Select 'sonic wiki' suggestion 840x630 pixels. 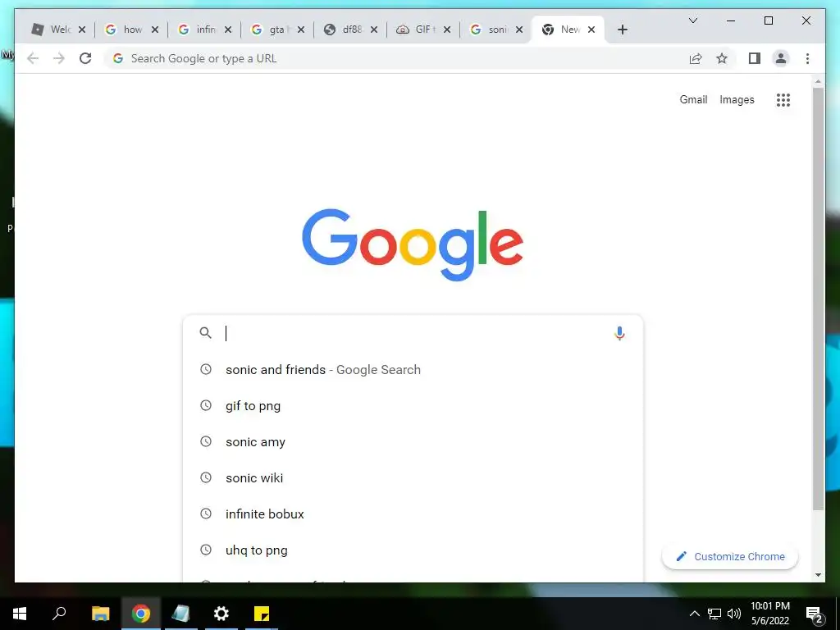point(413,478)
